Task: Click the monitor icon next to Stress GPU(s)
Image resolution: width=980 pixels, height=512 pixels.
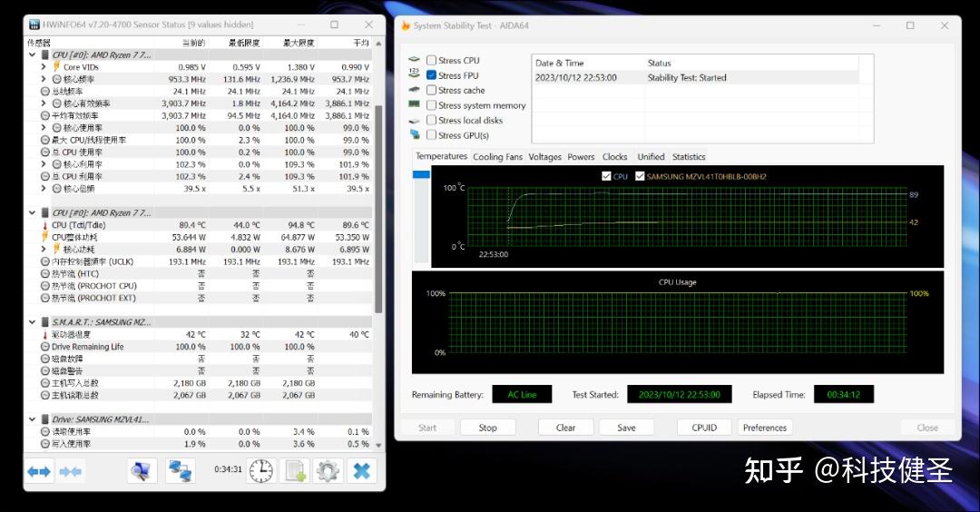Action: pyautogui.click(x=415, y=134)
